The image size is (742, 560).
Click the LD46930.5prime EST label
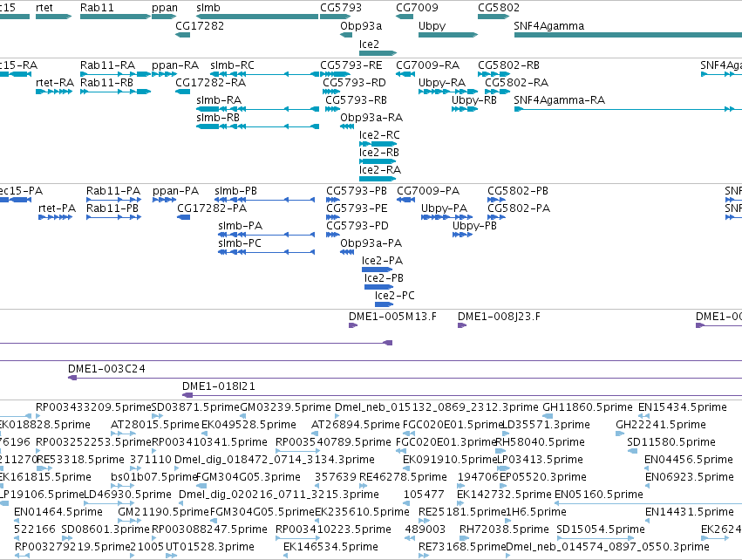[127, 495]
